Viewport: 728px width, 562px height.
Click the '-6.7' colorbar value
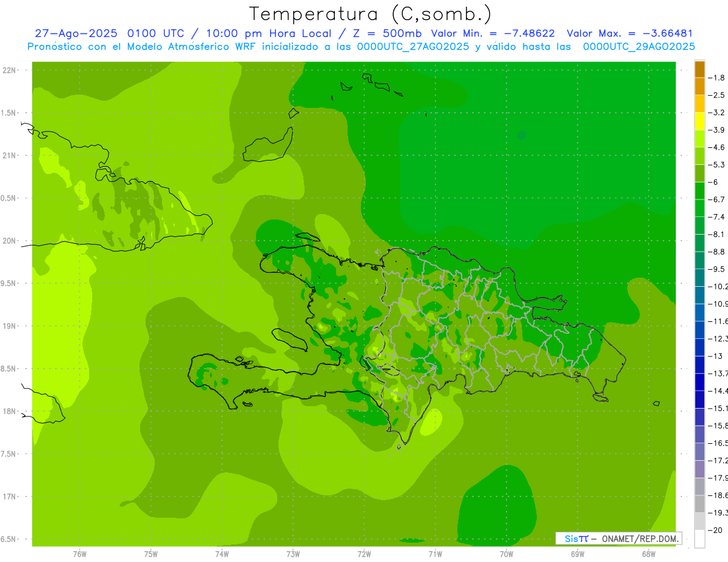(717, 199)
